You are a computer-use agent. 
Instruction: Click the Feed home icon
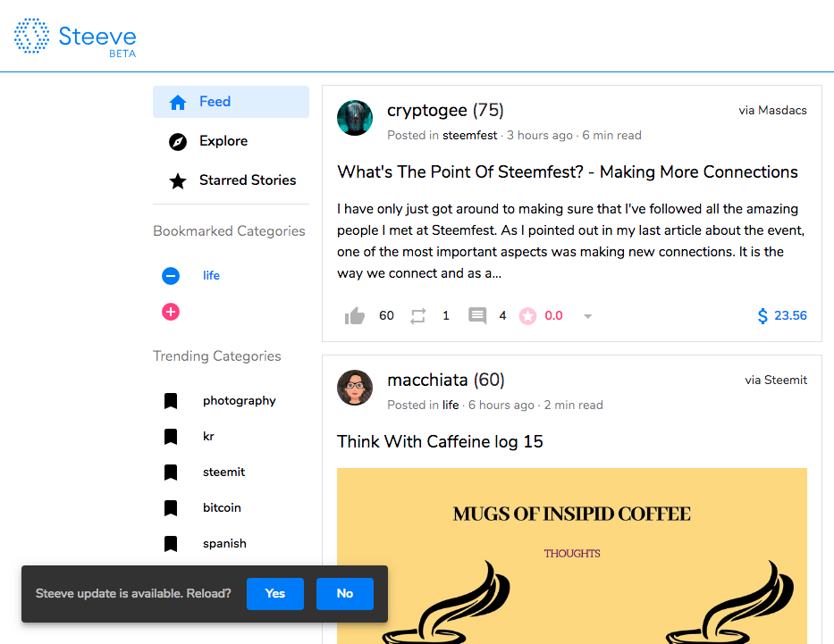coord(178,102)
